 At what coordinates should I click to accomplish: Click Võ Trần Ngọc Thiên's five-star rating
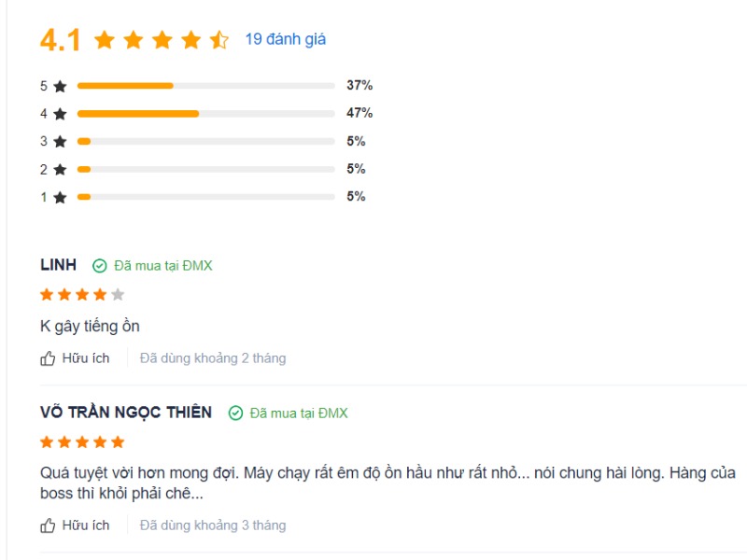click(x=82, y=442)
